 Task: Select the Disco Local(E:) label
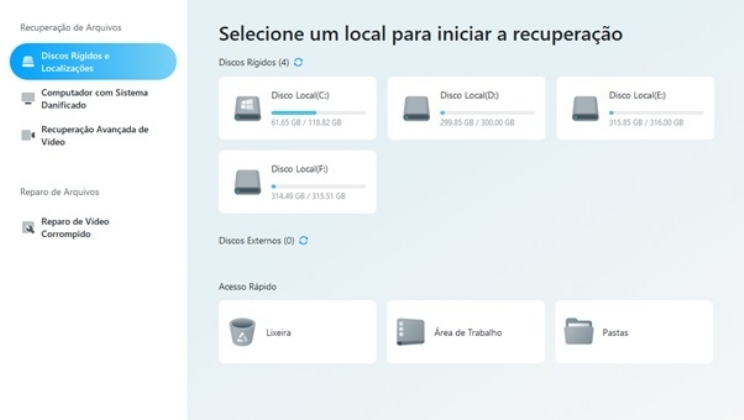tap(637, 95)
